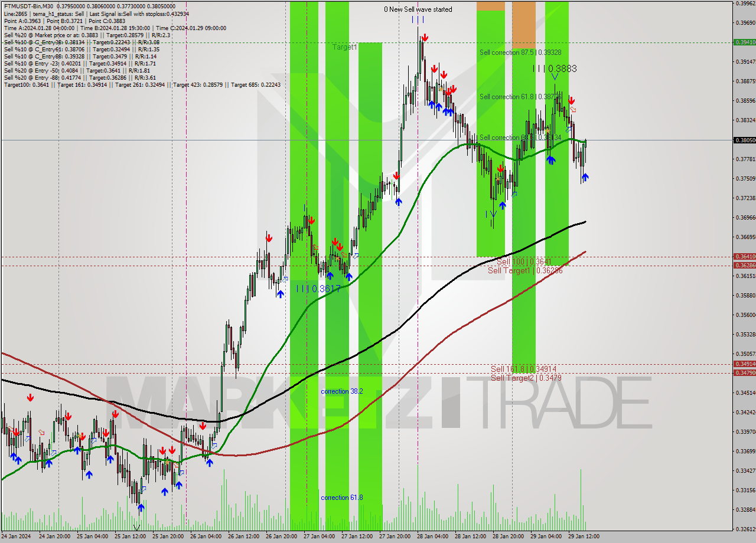The width and height of the screenshot is (756, 543).
Task: Select the red 0.36286 price tag
Action: (744, 265)
